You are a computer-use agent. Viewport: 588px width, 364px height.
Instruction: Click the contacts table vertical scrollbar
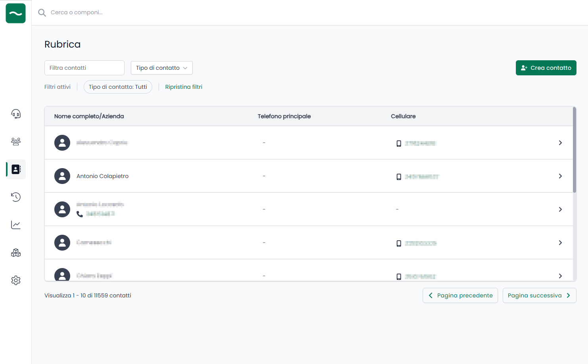pos(574,150)
